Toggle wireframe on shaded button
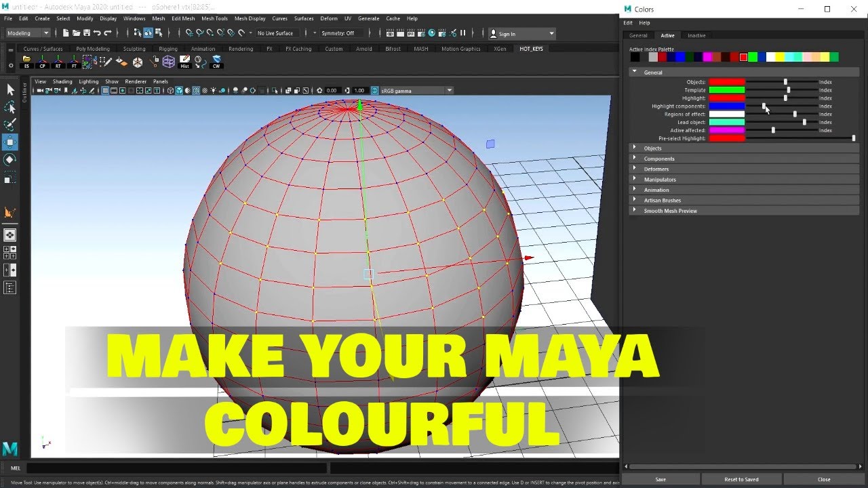The image size is (868, 488). coord(196,90)
